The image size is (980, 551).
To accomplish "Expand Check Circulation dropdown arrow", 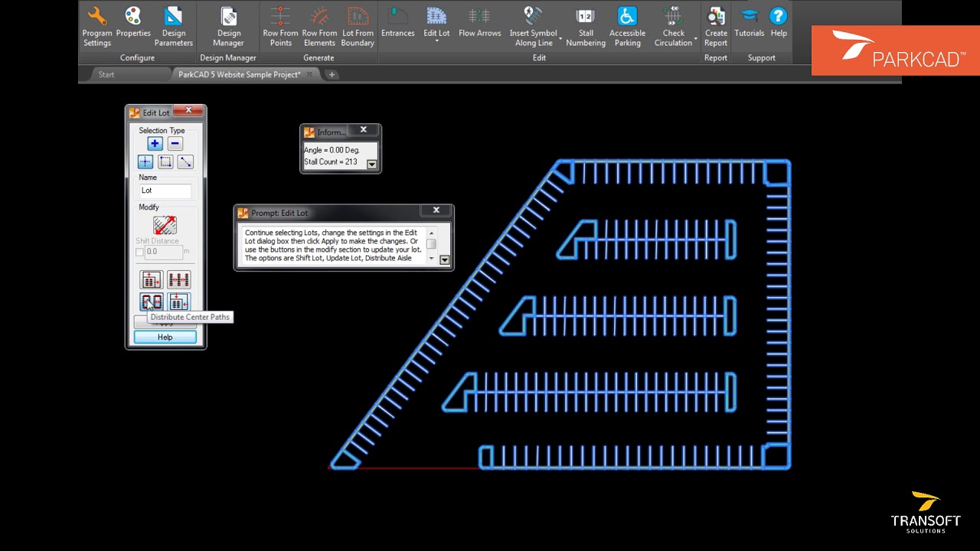I will click(x=696, y=38).
